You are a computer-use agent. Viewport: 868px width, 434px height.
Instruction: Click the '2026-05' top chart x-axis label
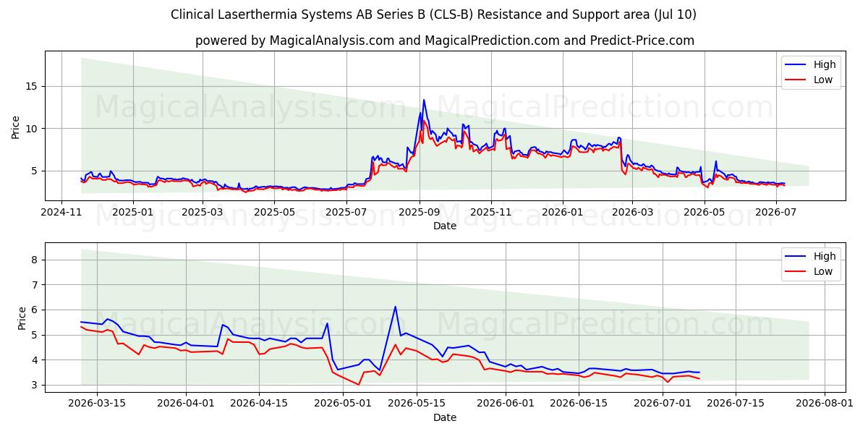(x=704, y=212)
